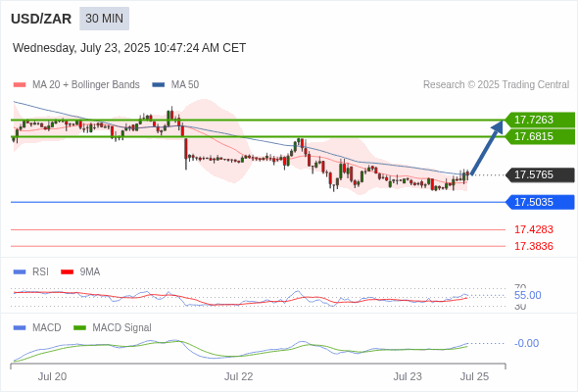Click the blue upward forecast arrow
Viewport: 578px width, 392px height.
point(487,148)
